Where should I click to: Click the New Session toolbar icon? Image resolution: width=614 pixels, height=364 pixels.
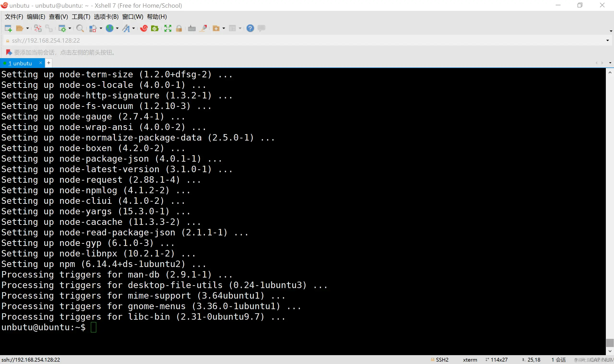(x=8, y=28)
